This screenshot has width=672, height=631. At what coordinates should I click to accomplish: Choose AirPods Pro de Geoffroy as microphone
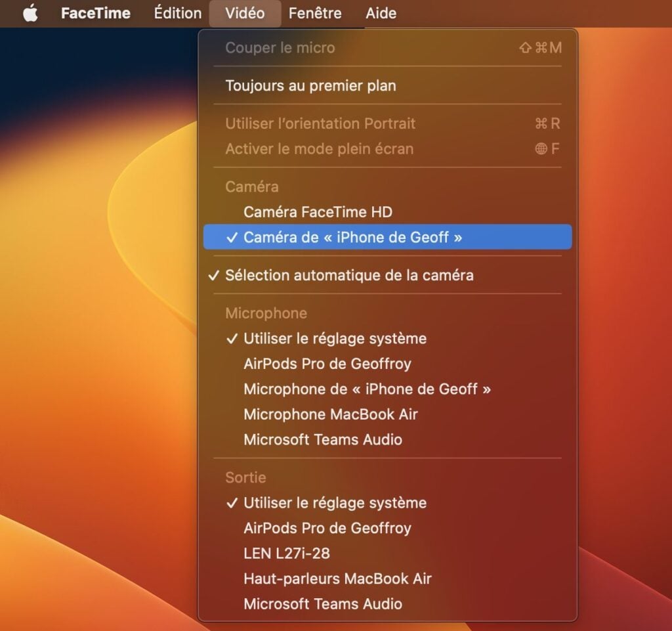click(387, 364)
